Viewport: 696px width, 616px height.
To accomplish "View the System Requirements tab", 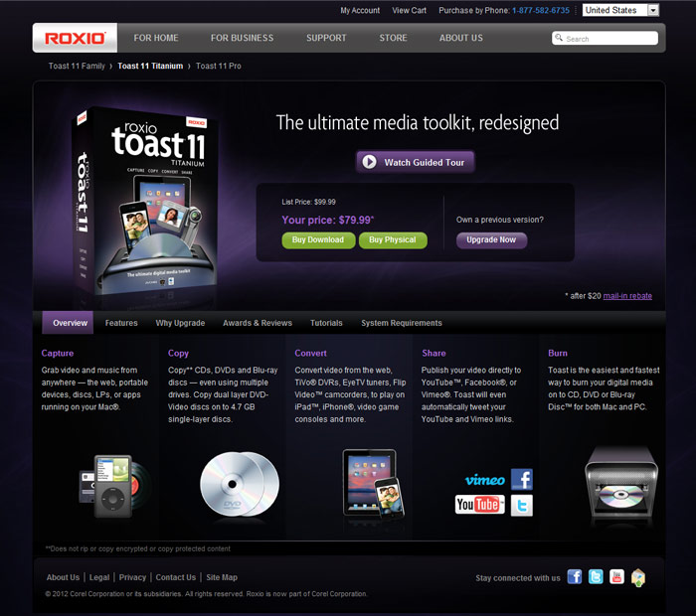I will (402, 323).
